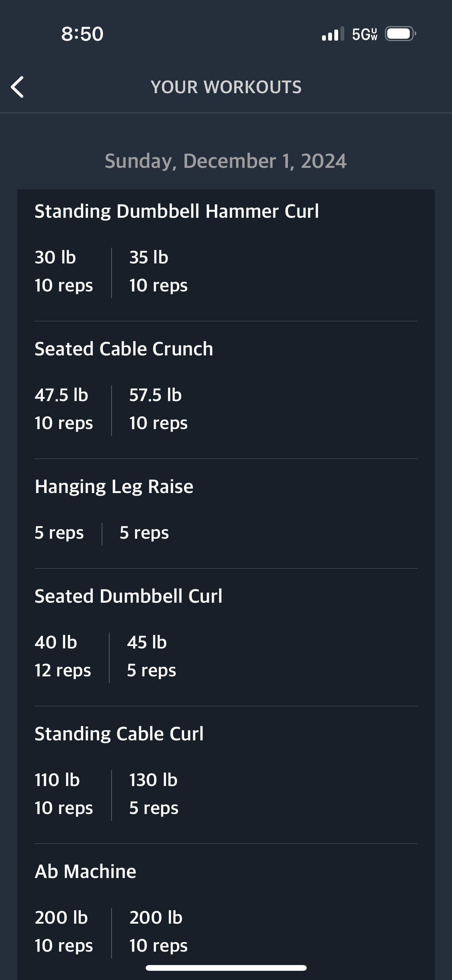
Task: Open the Seated Cable Crunch exercise
Action: [x=124, y=349]
